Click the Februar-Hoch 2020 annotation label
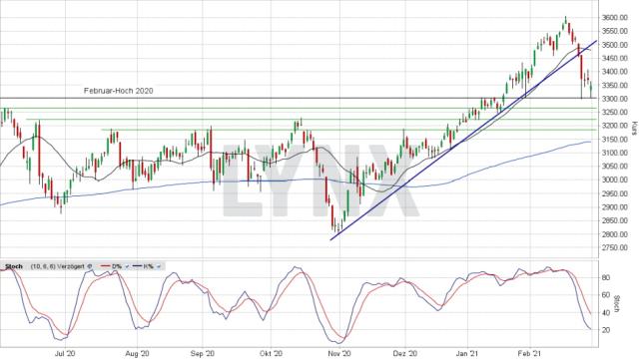Image resolution: width=644 pixels, height=362 pixels. click(x=118, y=91)
